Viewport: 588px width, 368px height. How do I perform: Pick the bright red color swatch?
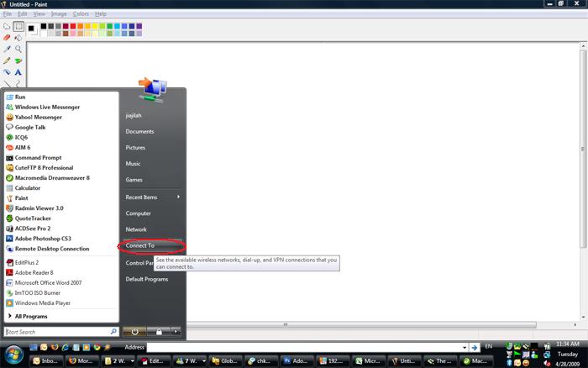[x=73, y=26]
